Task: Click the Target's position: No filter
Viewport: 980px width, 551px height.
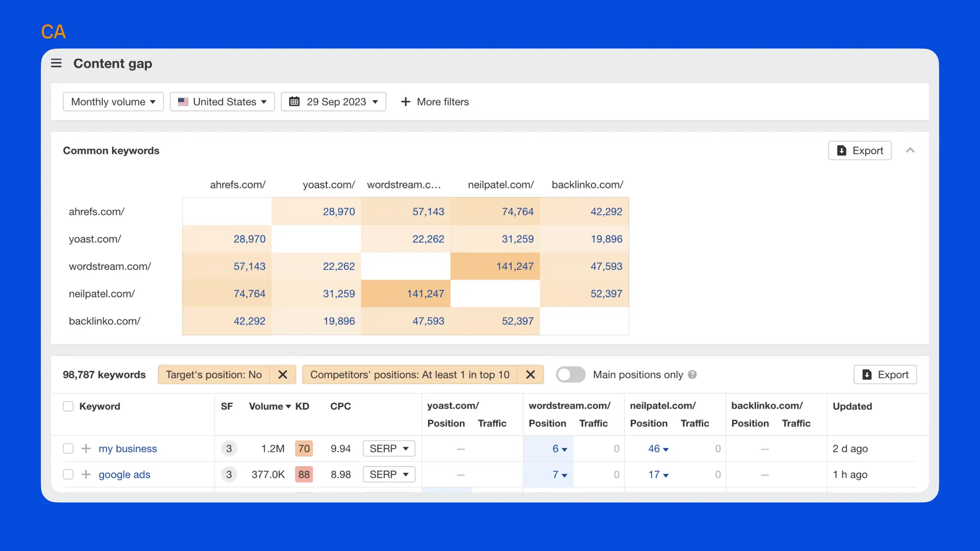Action: coord(214,375)
